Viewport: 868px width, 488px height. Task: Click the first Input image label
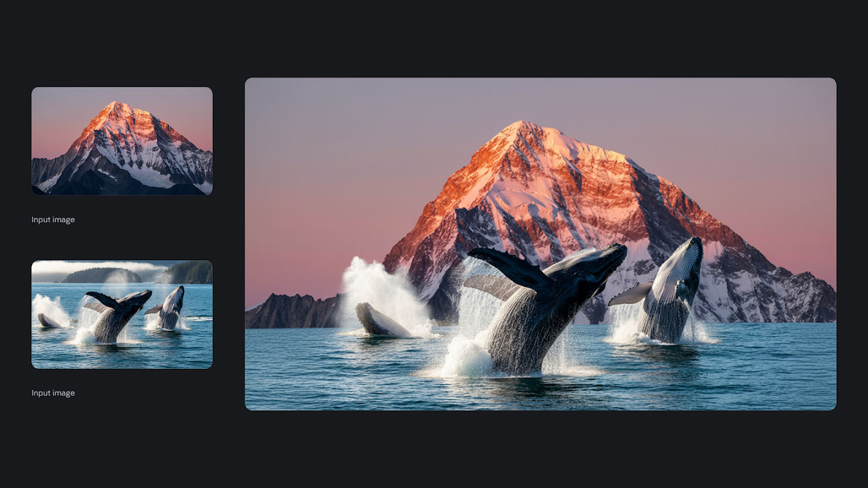coord(53,219)
